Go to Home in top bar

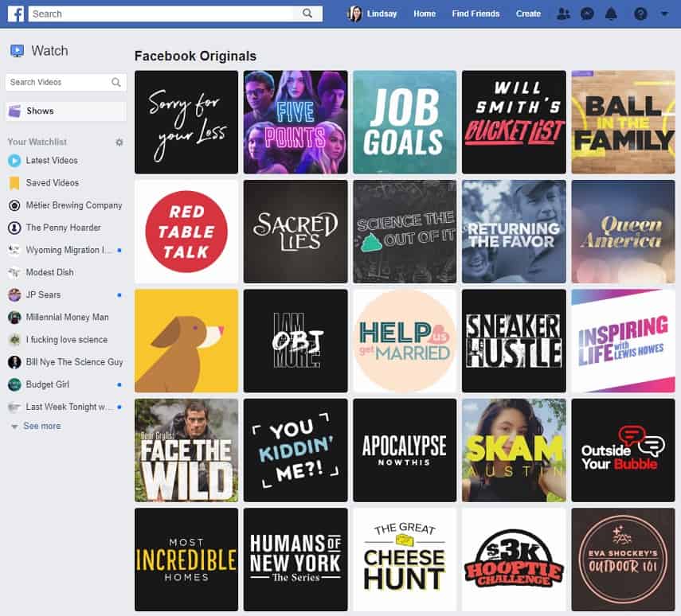click(425, 14)
